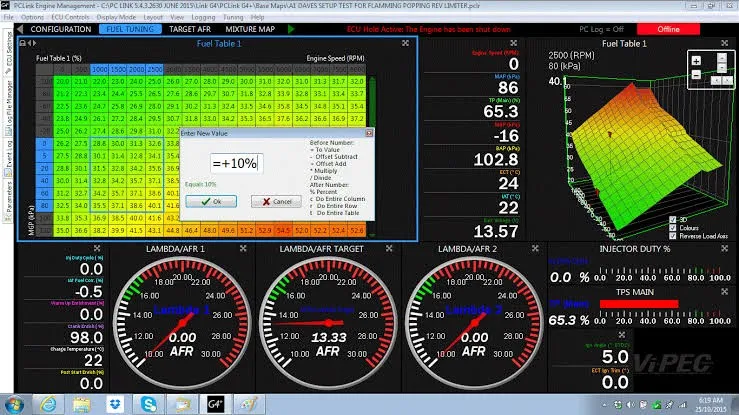Click the PC Log = Off indicator
This screenshot has height=415, width=739.
click(x=601, y=29)
